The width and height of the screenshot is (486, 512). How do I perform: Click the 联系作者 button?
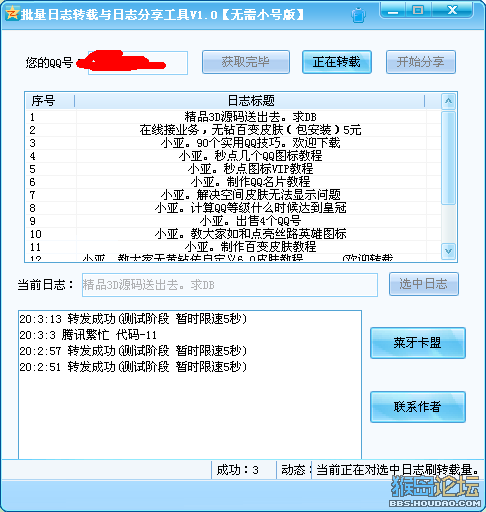[418, 407]
